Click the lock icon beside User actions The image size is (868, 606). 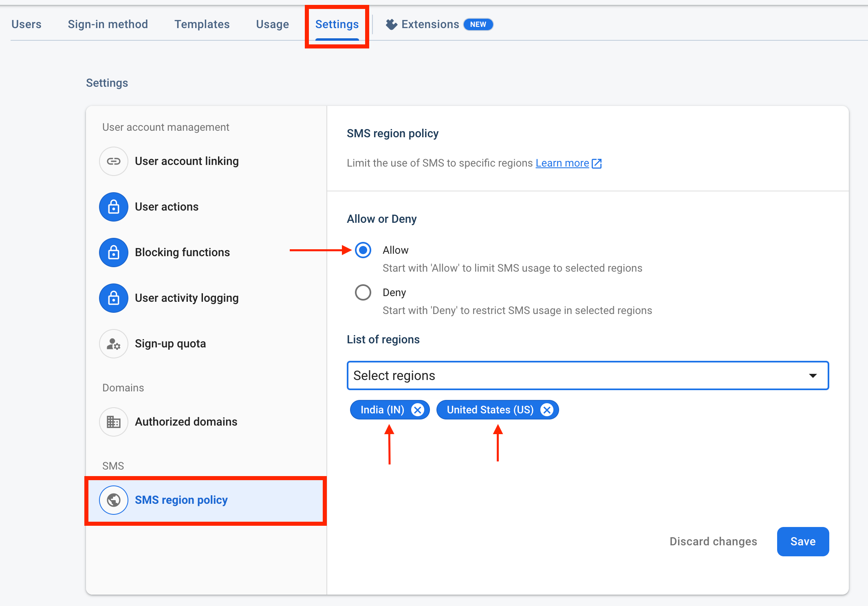pyautogui.click(x=114, y=207)
